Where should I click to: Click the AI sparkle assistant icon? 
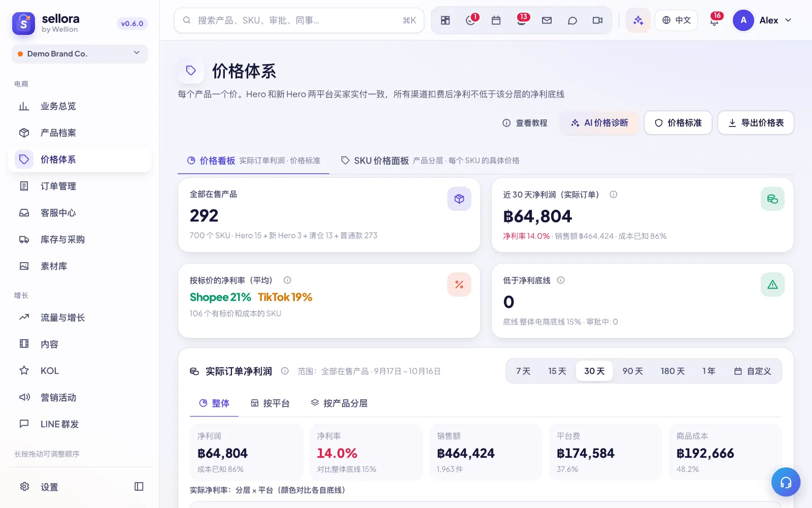click(638, 20)
